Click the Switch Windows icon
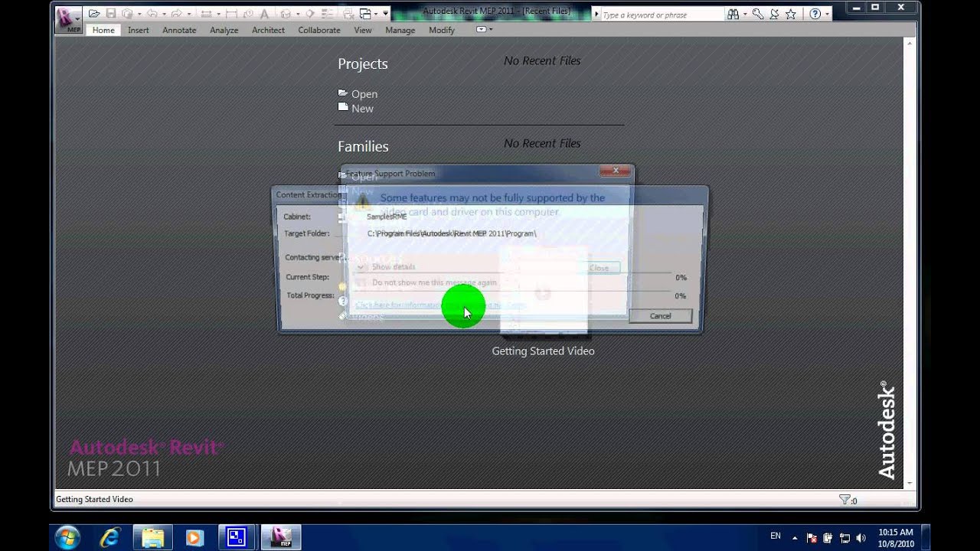Screen dimensions: 980x551 [365, 14]
